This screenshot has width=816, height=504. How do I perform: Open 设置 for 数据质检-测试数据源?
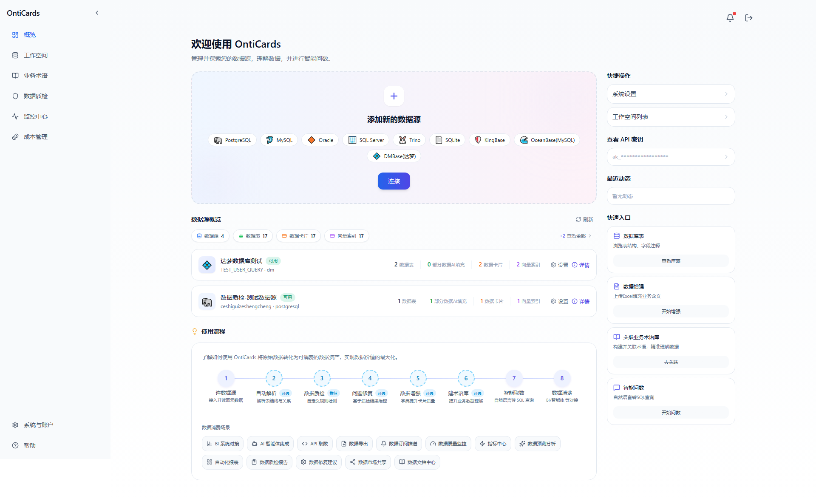[559, 301]
